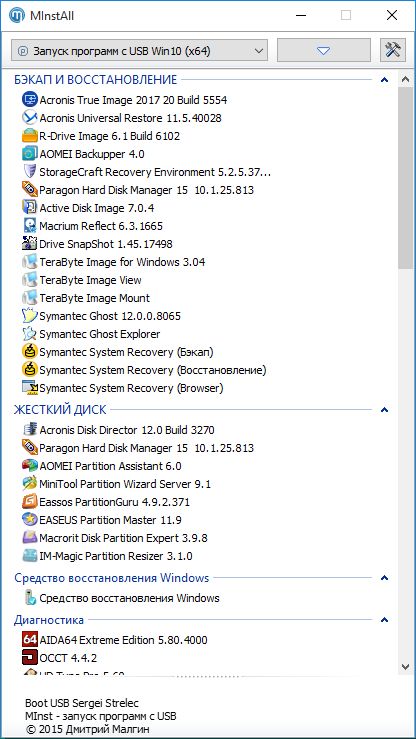This screenshot has width=416, height=739.
Task: Select the Macrium Reflect 6.3.1665 label
Action: [x=101, y=226]
